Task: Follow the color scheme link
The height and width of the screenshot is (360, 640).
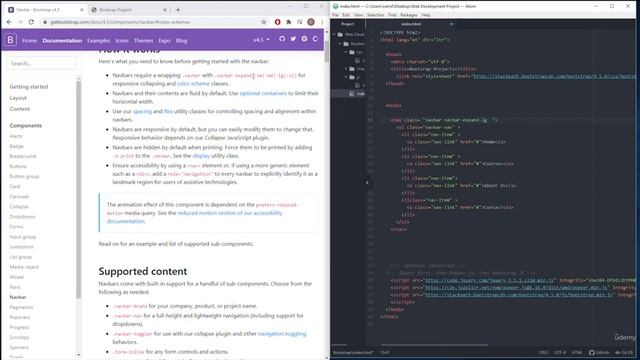Action: coord(193,83)
